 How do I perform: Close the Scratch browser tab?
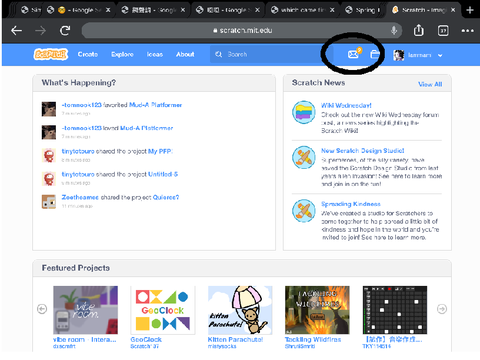[453, 10]
